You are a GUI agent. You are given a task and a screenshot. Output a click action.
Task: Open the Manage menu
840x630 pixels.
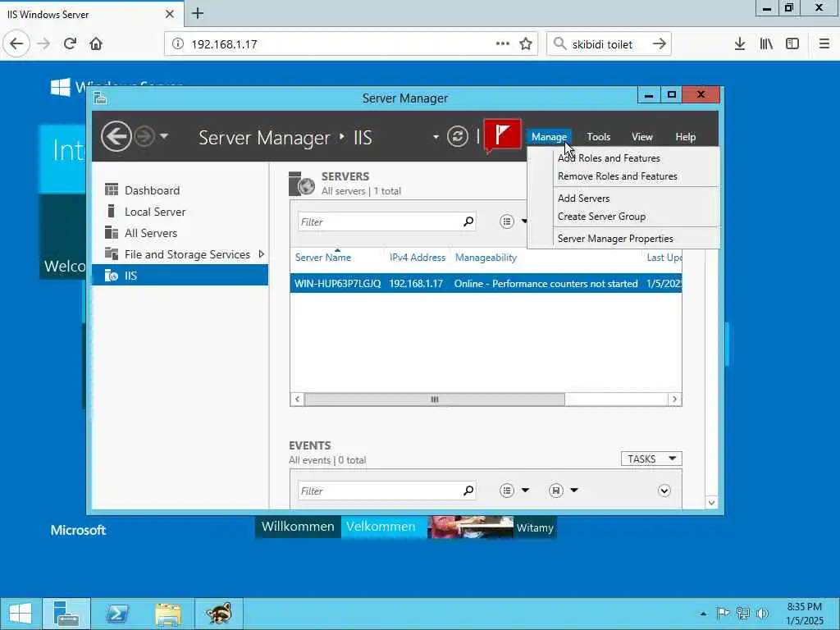coord(549,137)
